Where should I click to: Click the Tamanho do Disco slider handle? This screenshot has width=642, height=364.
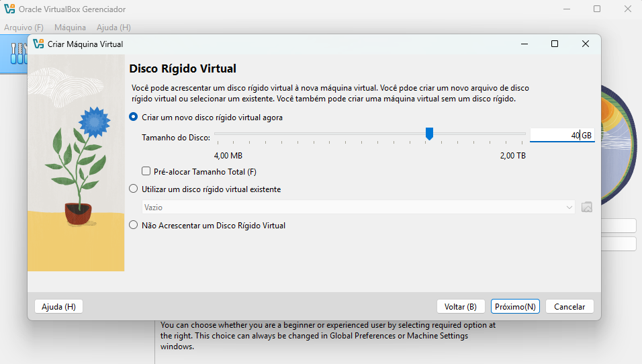tap(429, 134)
